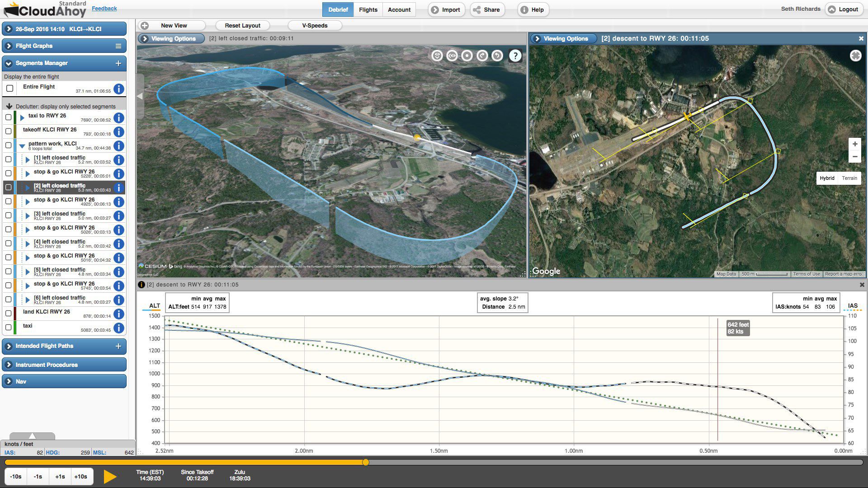
Task: Expand the Nav panel in the sidebar
Action: click(64, 381)
